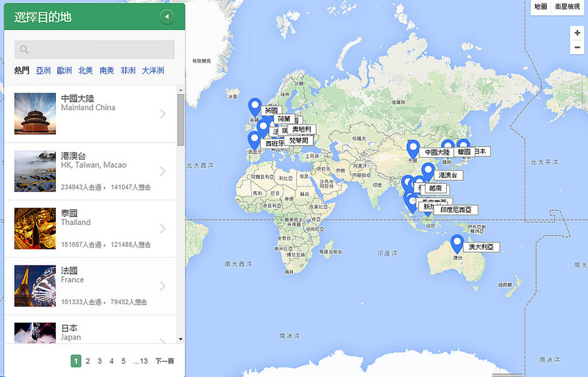The width and height of the screenshot is (588, 377).
Task: Switch to the 亞洲 tab
Action: [43, 71]
